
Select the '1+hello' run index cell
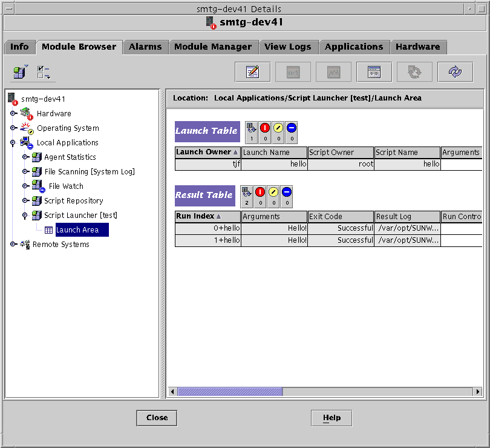208,240
